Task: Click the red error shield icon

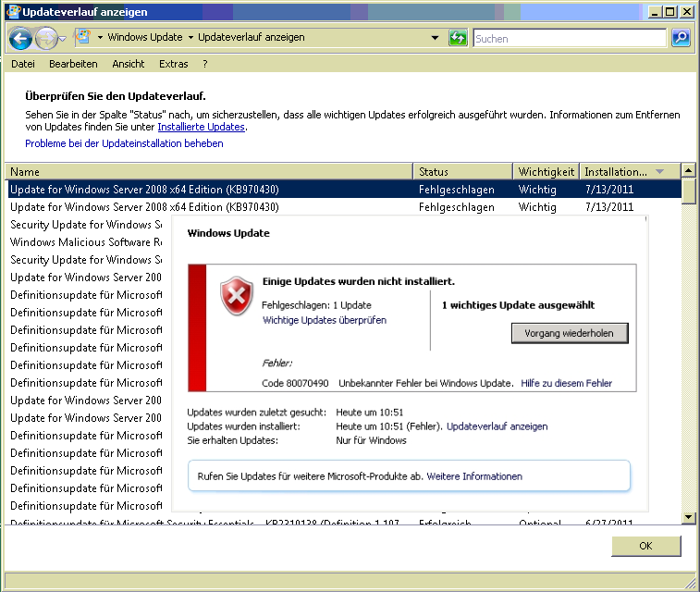Action: (x=236, y=296)
